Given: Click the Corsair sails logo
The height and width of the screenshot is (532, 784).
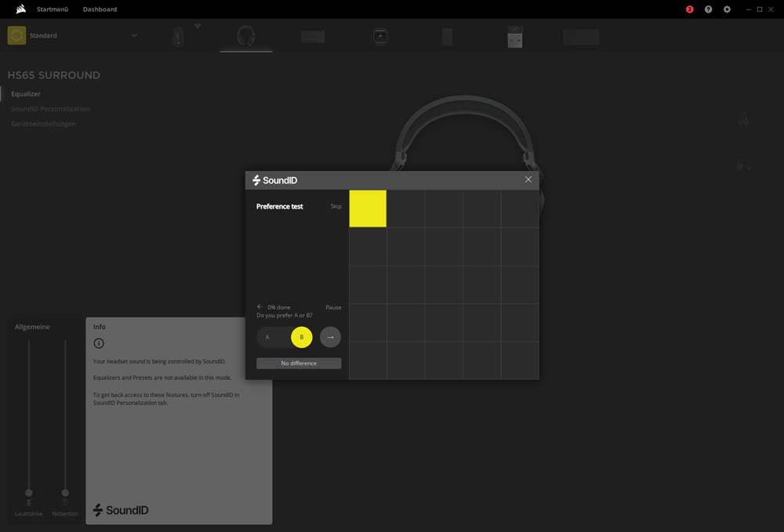Looking at the screenshot, I should (20, 9).
